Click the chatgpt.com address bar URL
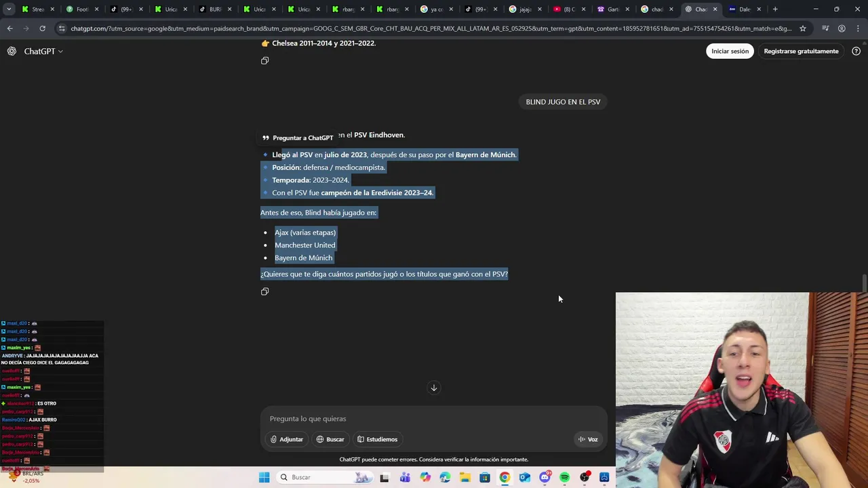The width and height of the screenshot is (868, 488). [431, 28]
